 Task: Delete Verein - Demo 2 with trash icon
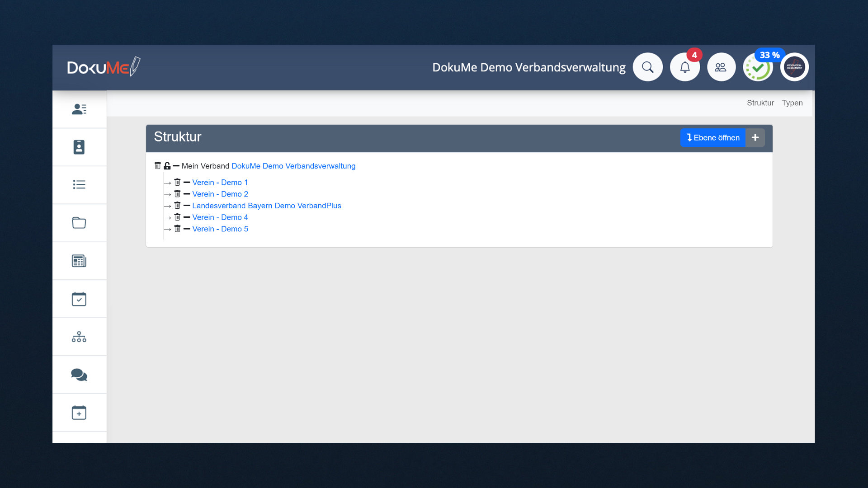pyautogui.click(x=177, y=194)
